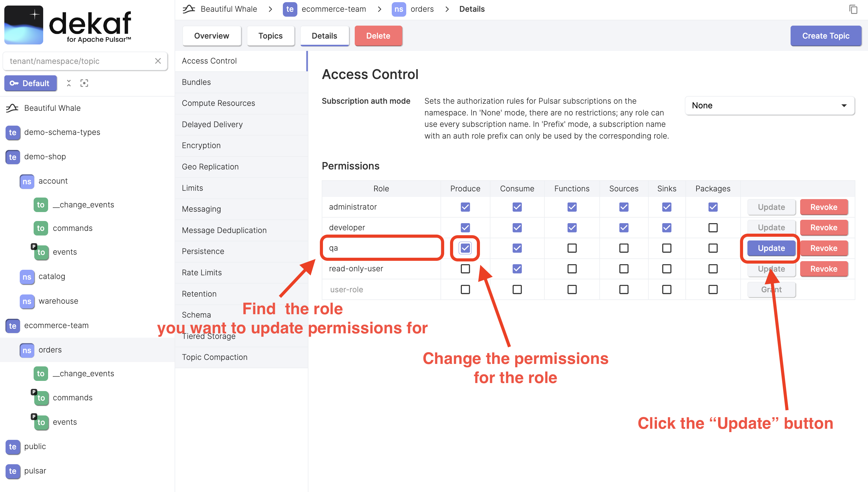The image size is (868, 492).
Task: Select public tenant icon
Action: coord(12,447)
